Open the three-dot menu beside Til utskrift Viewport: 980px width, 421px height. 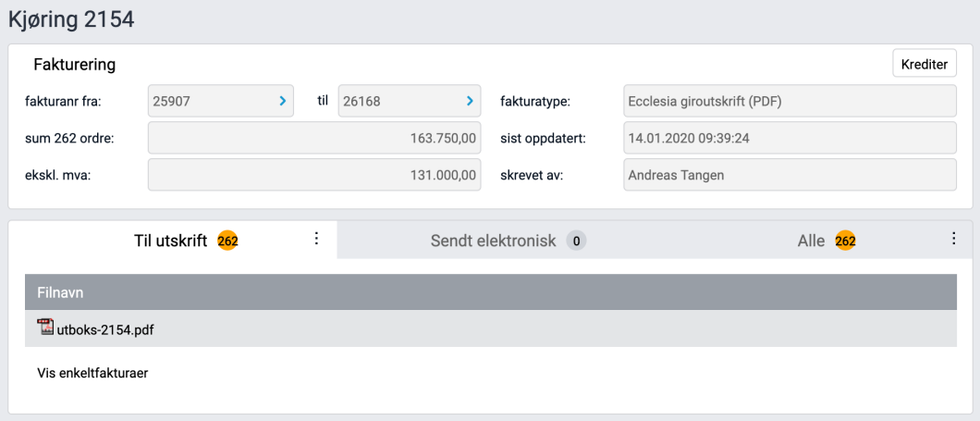point(316,239)
